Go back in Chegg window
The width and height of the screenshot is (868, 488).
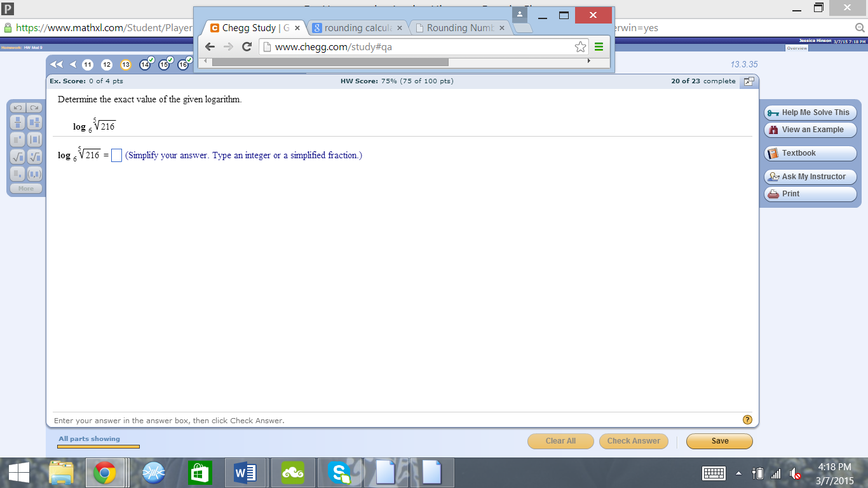pyautogui.click(x=210, y=46)
